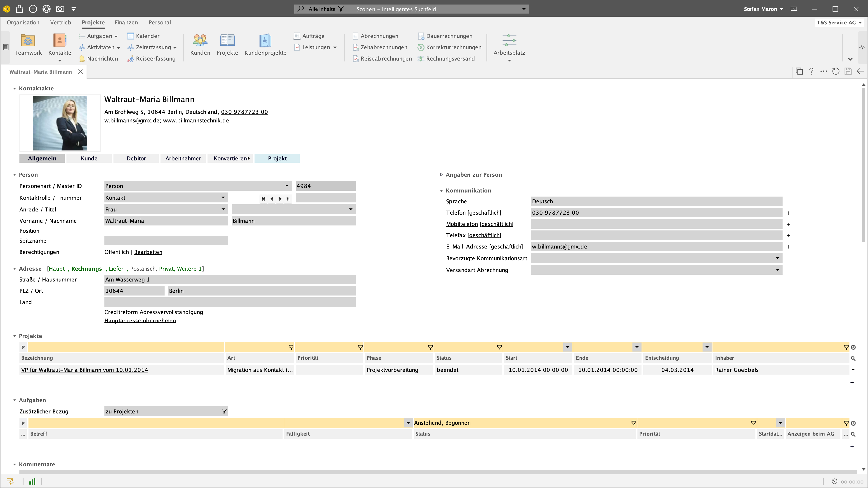Click the Arbeitsplatz icon
The image size is (868, 488).
click(509, 40)
